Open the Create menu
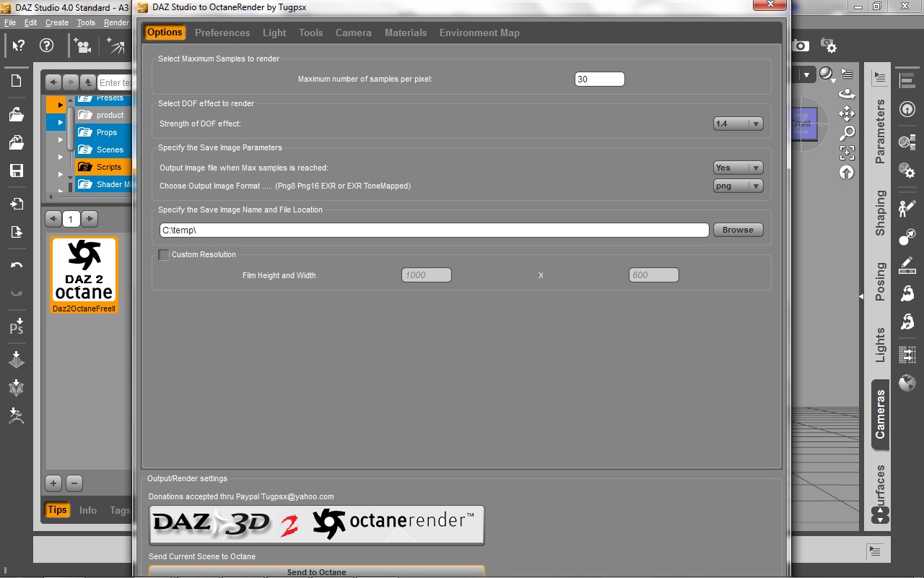 click(x=57, y=22)
